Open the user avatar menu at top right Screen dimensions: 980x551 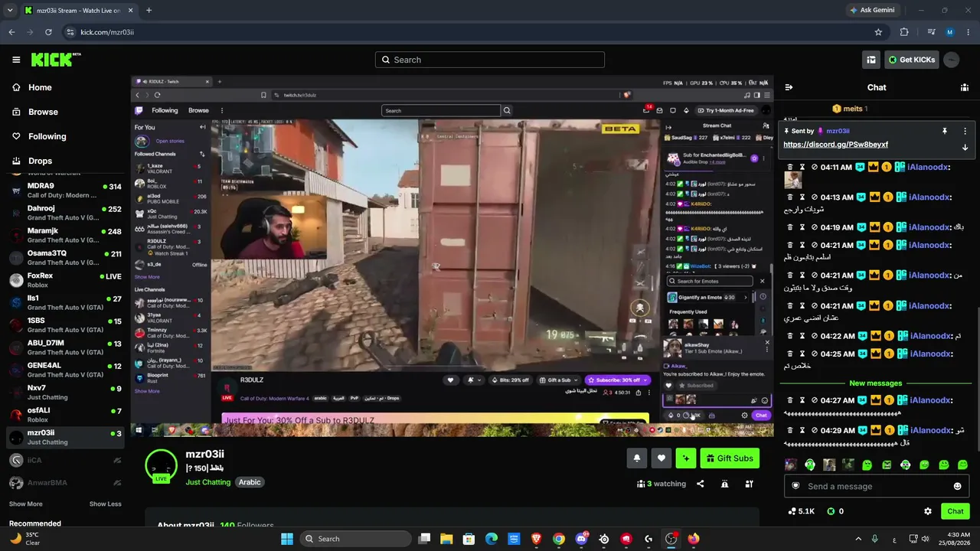(952, 60)
